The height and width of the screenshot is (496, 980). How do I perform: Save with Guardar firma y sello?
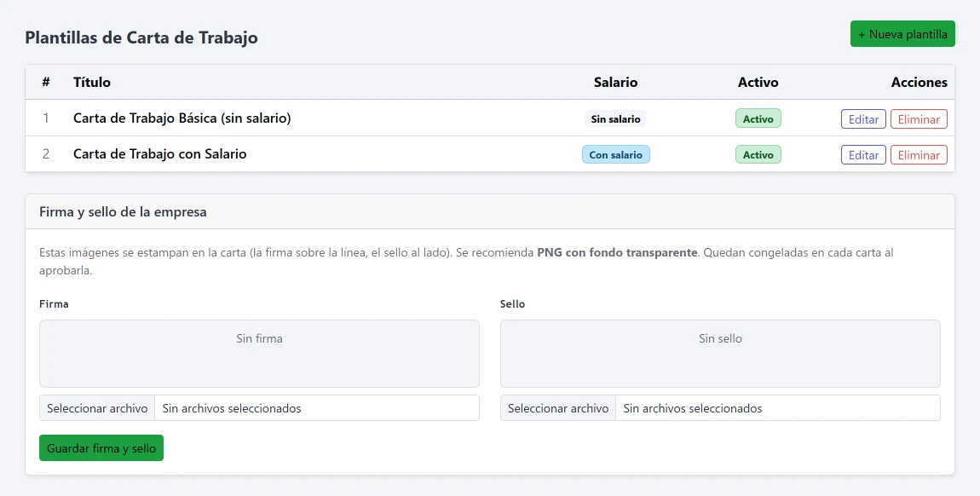click(x=101, y=448)
